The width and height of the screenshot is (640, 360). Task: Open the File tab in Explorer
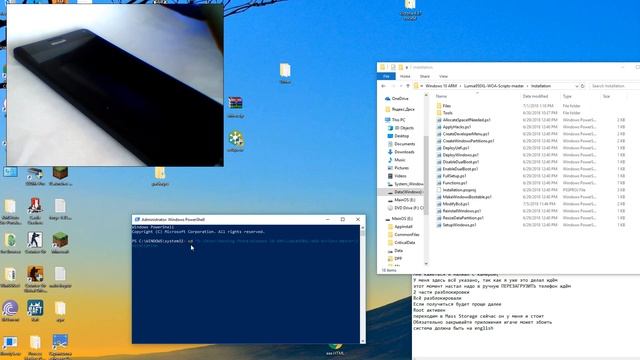coord(386,76)
